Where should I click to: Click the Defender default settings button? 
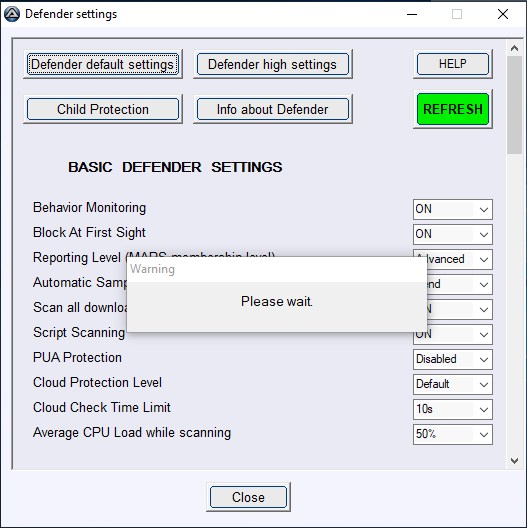[103, 64]
